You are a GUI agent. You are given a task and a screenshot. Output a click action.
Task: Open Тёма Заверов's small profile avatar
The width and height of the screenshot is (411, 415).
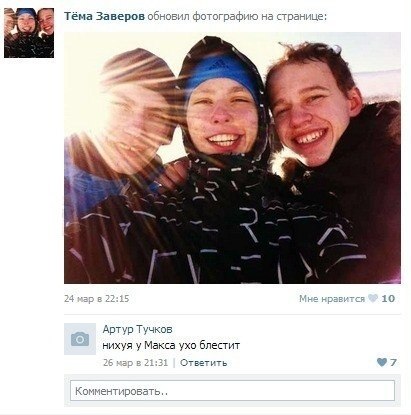point(29,33)
